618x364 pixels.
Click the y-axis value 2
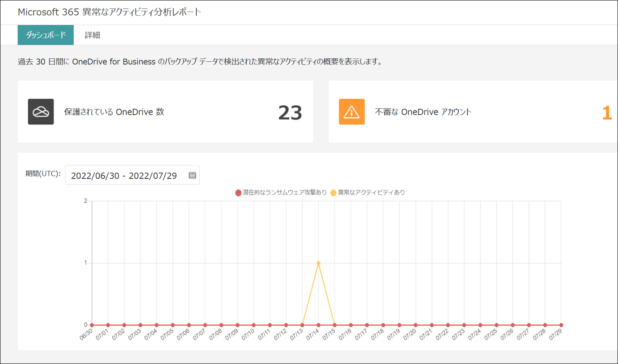[x=86, y=201]
